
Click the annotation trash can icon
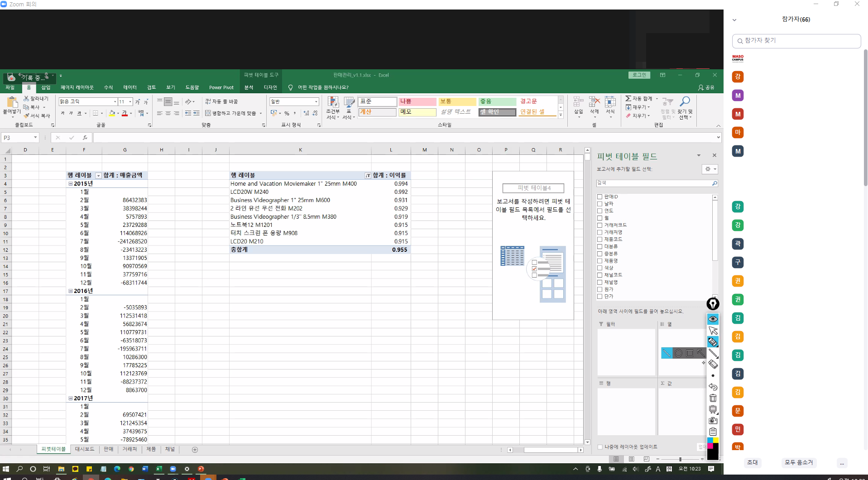(x=713, y=398)
